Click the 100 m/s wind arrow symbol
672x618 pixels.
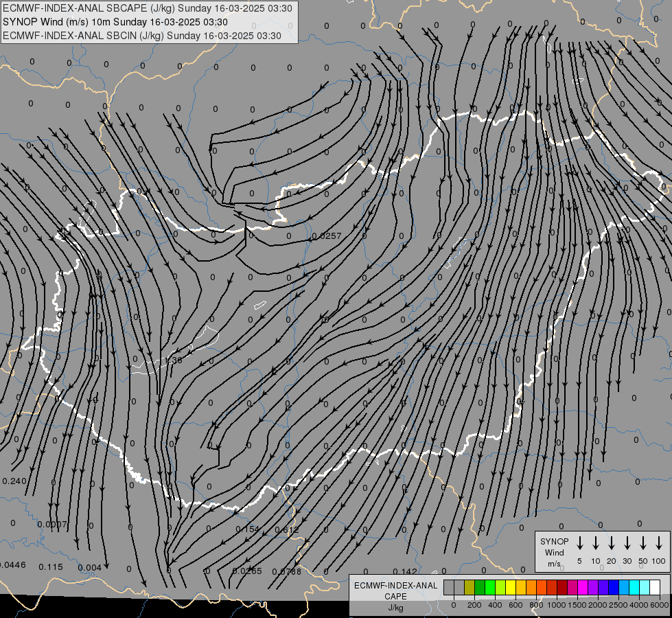pos(659,543)
